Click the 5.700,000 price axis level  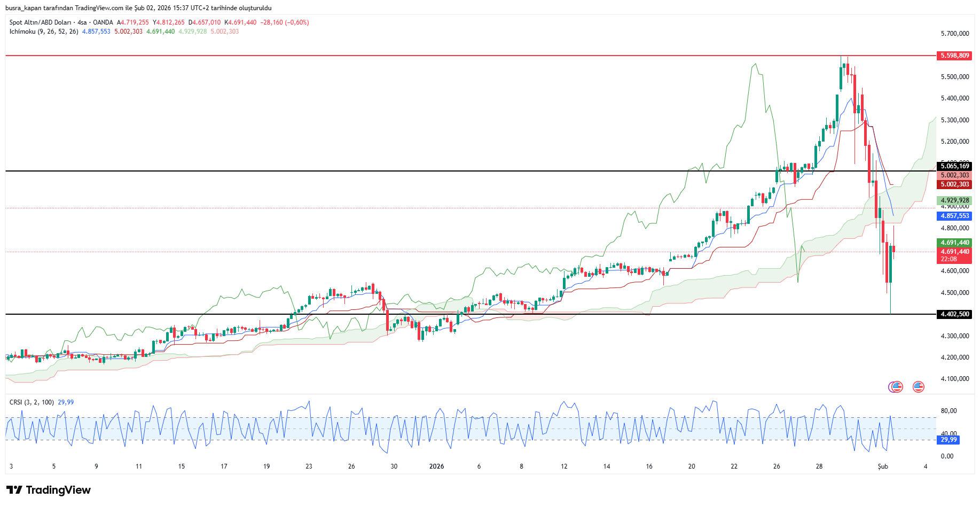(954, 34)
